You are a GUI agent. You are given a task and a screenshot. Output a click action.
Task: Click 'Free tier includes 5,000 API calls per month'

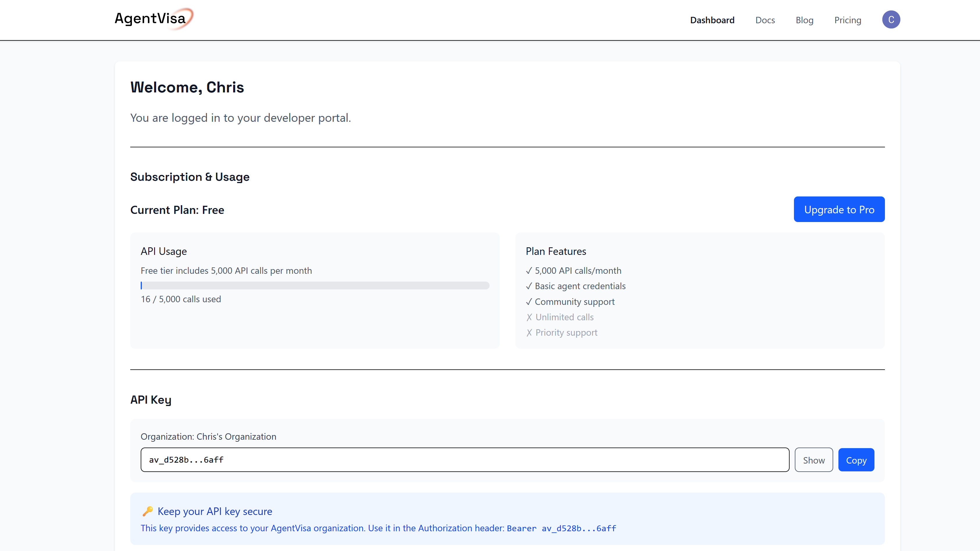click(226, 271)
